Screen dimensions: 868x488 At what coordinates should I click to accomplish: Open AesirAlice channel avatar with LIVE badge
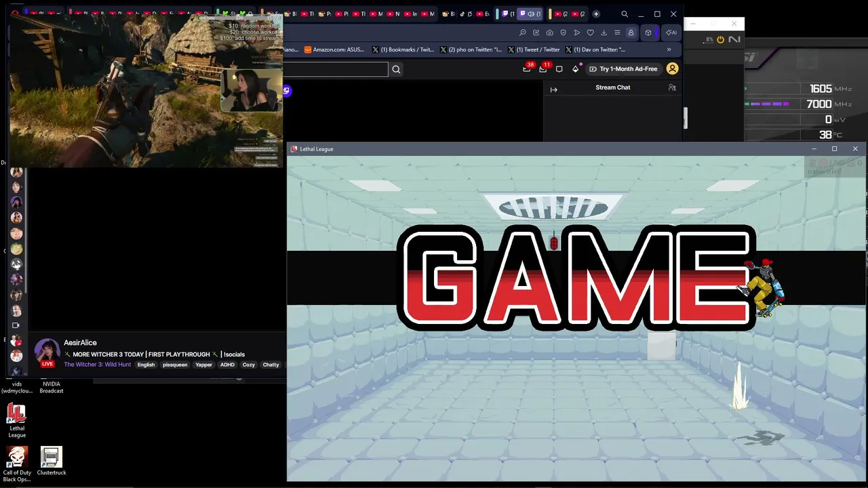pyautogui.click(x=47, y=353)
